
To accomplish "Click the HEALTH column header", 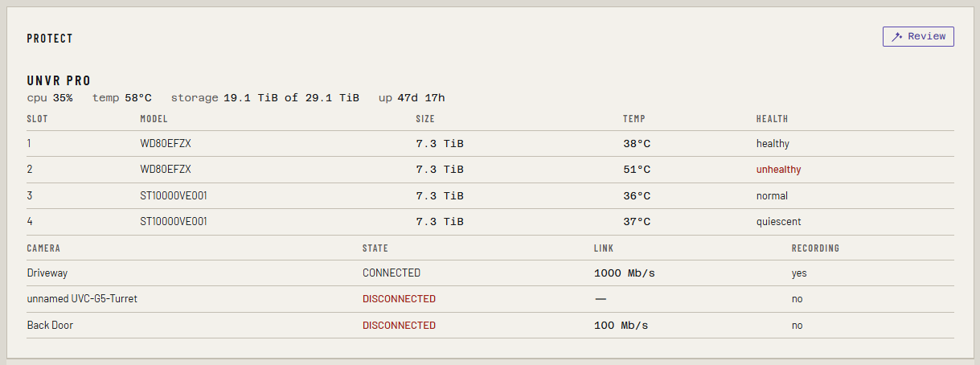I will (x=772, y=119).
